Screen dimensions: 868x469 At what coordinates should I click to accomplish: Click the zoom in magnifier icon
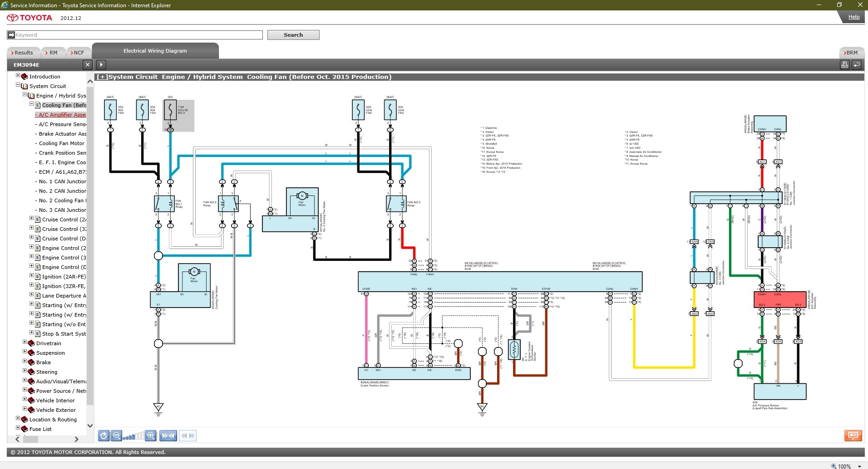151,436
